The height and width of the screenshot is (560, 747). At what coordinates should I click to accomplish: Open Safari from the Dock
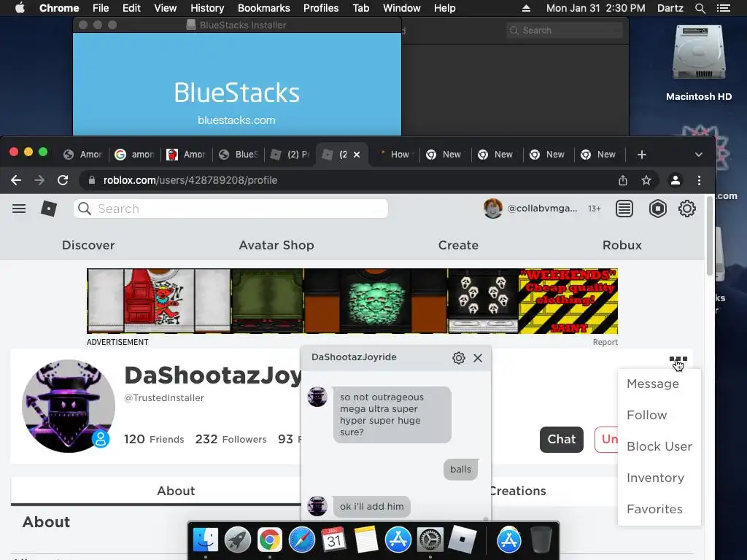[301, 540]
